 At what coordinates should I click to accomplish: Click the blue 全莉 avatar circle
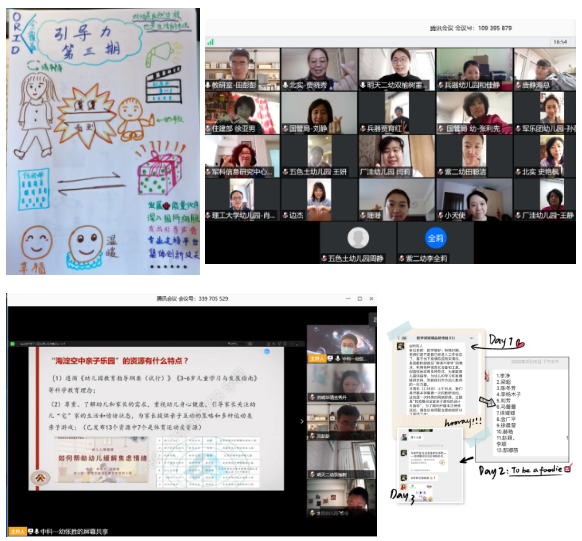click(x=435, y=238)
